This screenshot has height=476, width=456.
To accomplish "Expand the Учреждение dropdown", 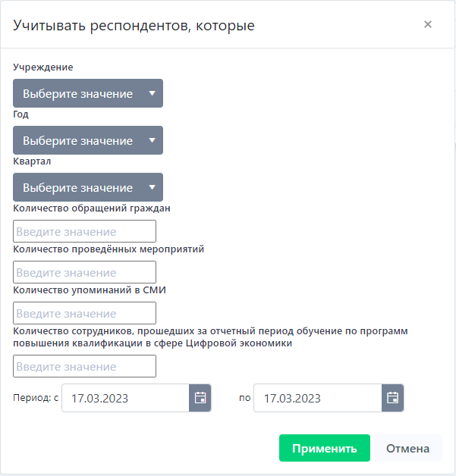I will tap(88, 94).
